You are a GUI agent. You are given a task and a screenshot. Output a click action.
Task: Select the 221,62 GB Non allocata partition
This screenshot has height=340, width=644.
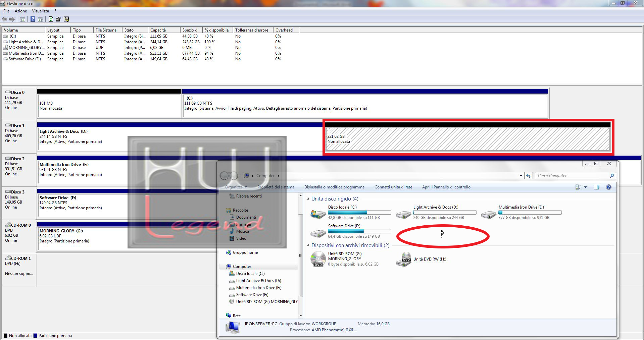point(468,139)
